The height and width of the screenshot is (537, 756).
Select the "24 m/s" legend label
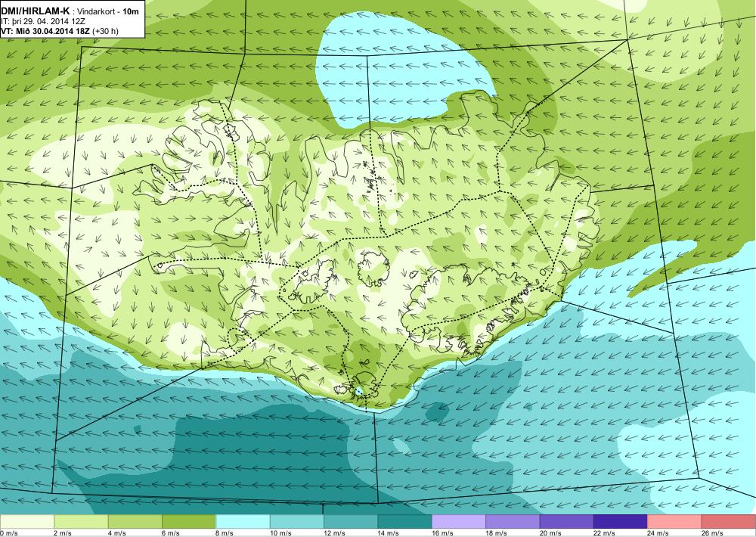pos(659,533)
